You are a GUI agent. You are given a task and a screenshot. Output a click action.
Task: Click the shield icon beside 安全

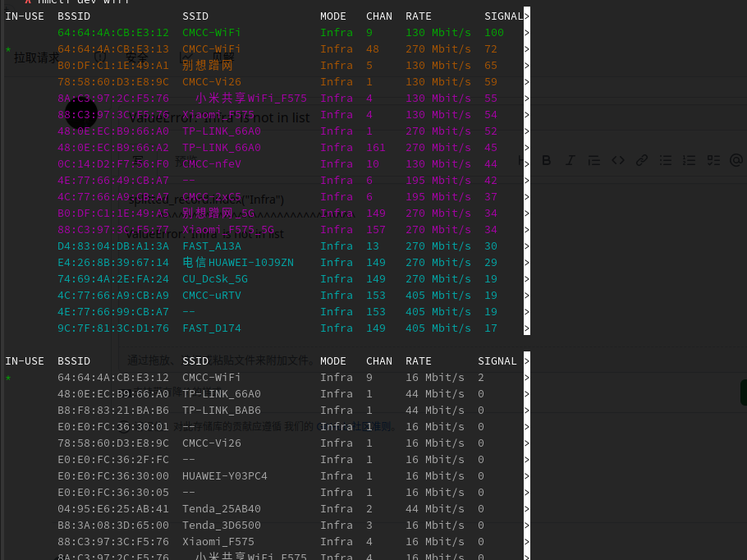click(x=99, y=57)
